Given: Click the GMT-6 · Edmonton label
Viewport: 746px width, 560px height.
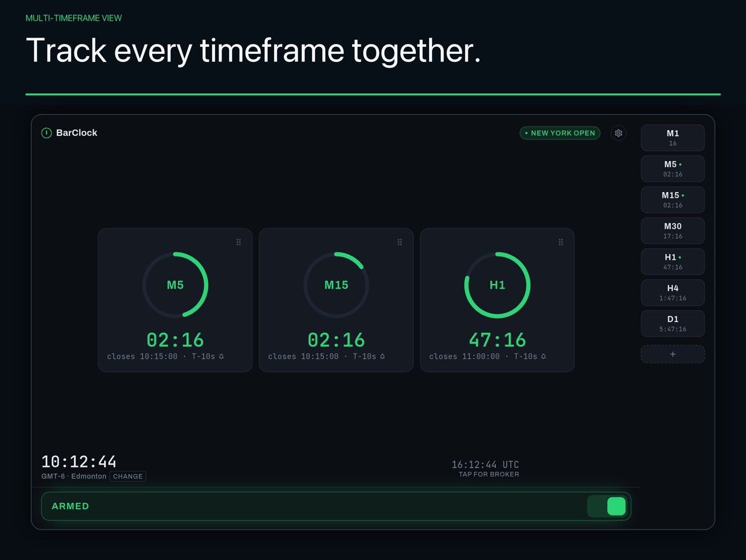Looking at the screenshot, I should pyautogui.click(x=74, y=477).
